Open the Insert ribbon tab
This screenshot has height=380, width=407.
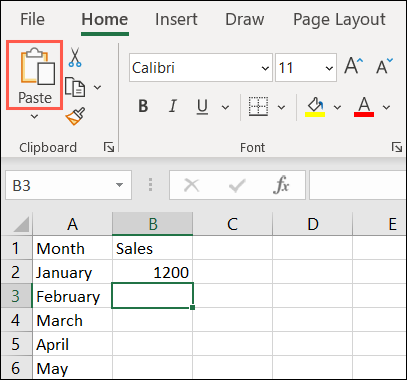point(176,19)
